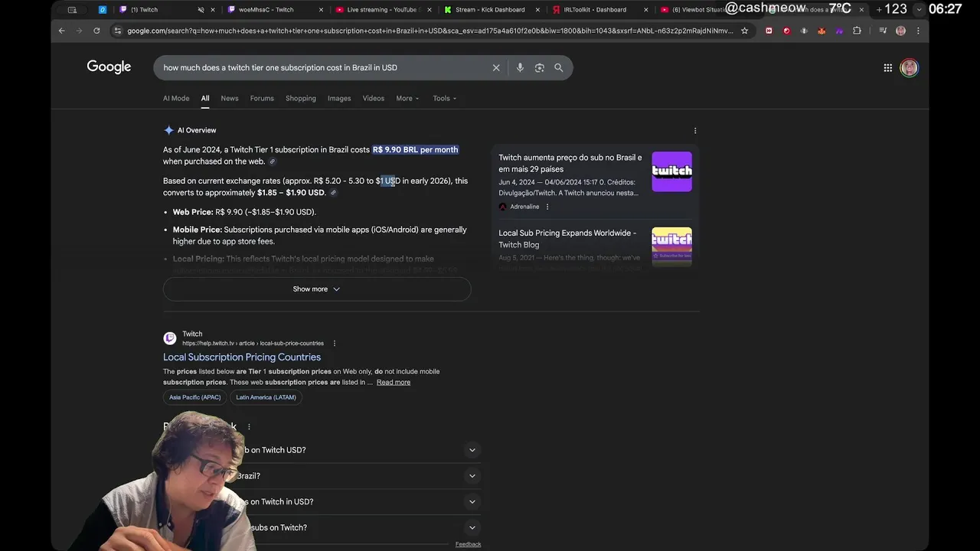Switch to the Shopping tab
980x551 pixels.
coord(301,98)
